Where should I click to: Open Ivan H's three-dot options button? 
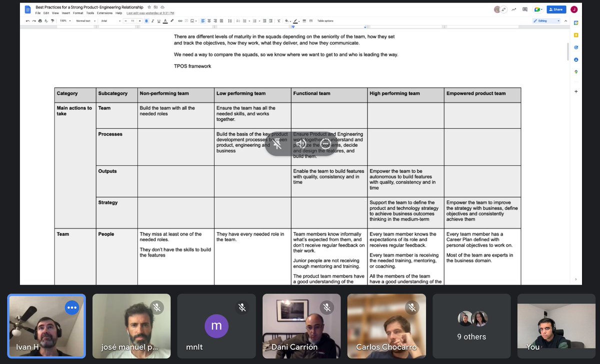tap(72, 308)
